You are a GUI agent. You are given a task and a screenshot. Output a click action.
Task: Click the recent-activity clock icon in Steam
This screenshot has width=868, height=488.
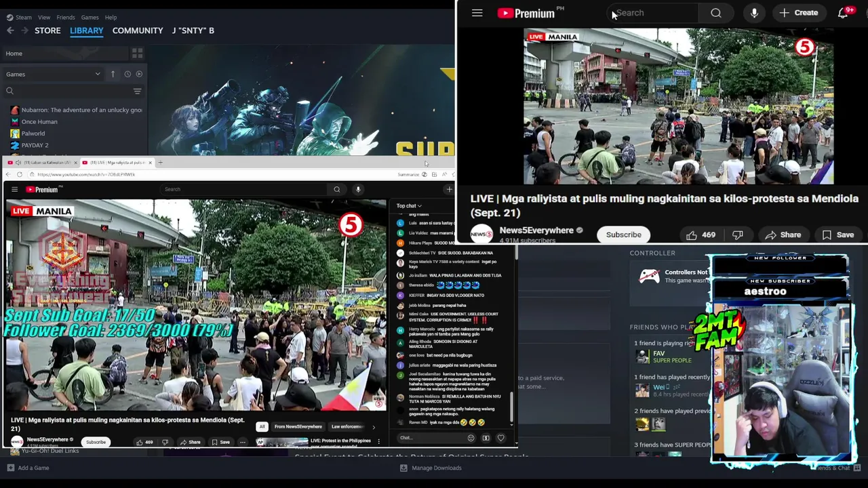tap(127, 74)
